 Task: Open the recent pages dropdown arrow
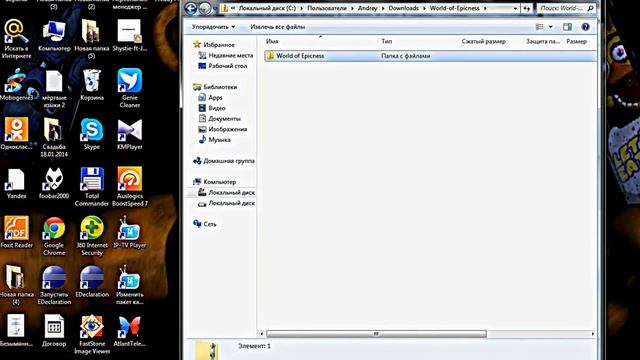pos(215,8)
